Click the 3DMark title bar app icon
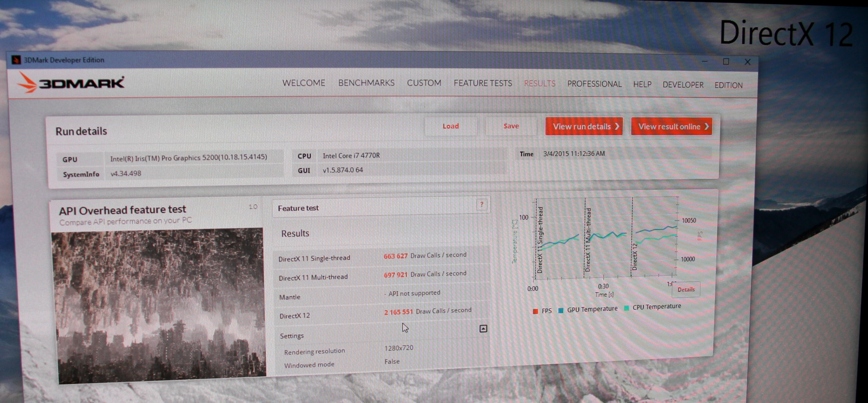Screen dimensions: 868x403 click(x=16, y=60)
